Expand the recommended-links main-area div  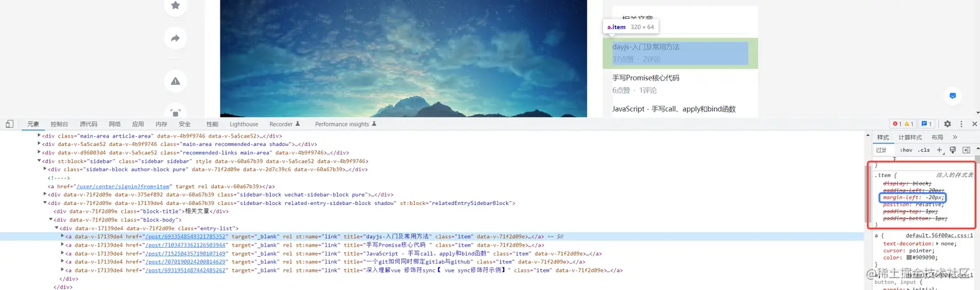pyautogui.click(x=39, y=152)
